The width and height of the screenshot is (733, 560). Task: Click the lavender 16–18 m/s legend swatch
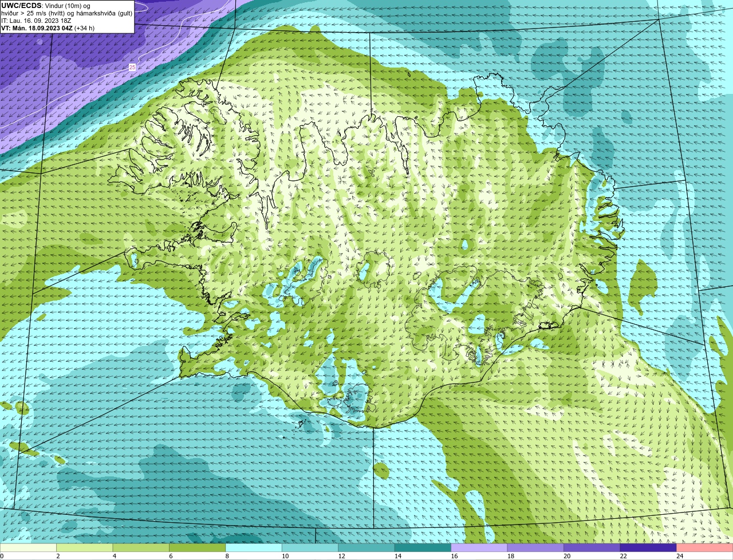point(479,548)
